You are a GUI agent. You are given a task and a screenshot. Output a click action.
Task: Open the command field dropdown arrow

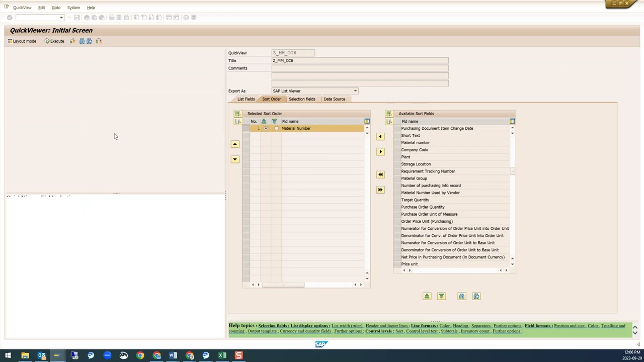pos(61,18)
